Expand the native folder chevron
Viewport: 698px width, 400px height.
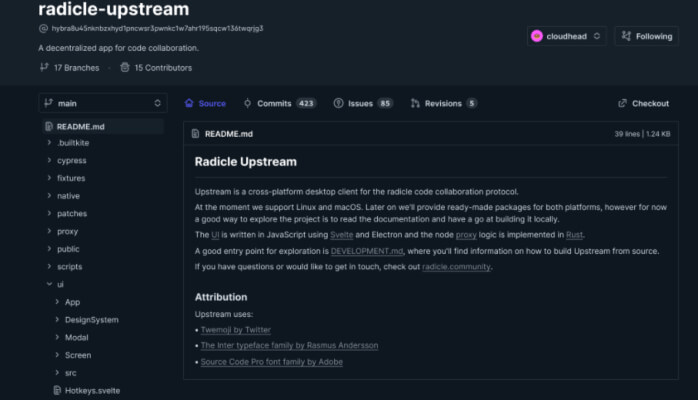49,195
